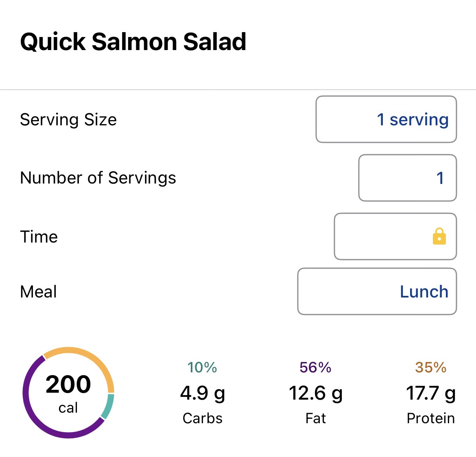This screenshot has width=476, height=457.
Task: Click the yellow lock icon in Time
Action: (x=439, y=236)
